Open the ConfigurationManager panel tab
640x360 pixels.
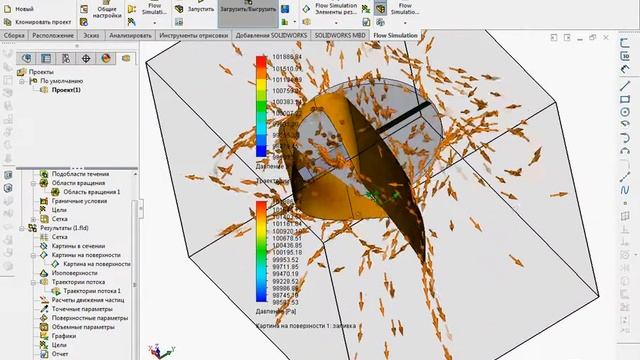click(x=66, y=58)
